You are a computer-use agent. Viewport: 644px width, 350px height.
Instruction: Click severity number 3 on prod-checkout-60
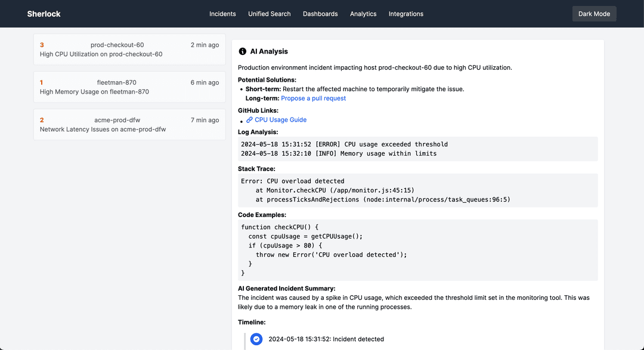point(42,45)
